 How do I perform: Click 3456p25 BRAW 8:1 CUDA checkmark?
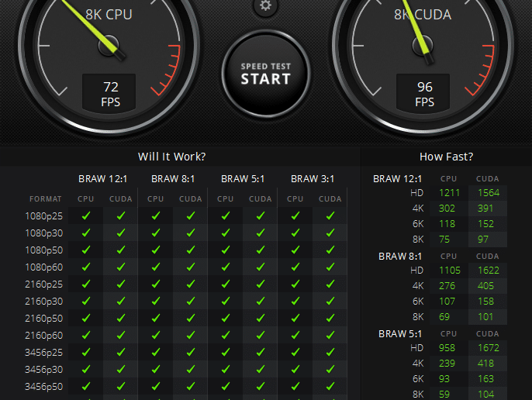191,352
